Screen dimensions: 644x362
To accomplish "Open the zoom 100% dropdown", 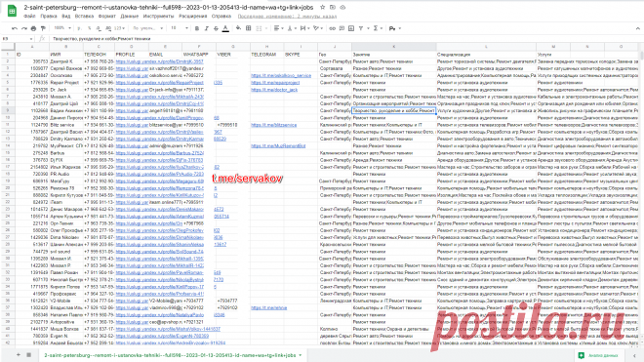I will (62, 28).
